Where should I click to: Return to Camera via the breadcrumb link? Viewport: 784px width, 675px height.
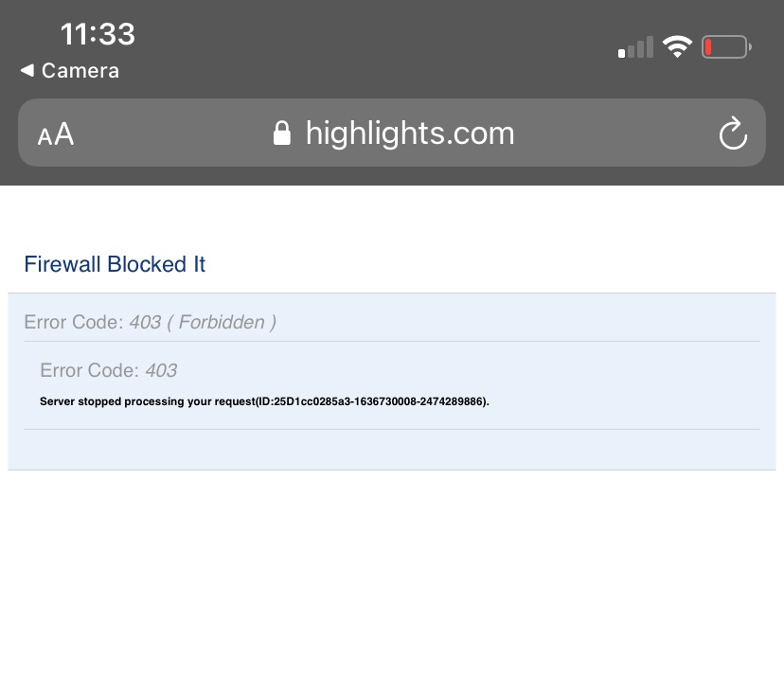coord(80,70)
